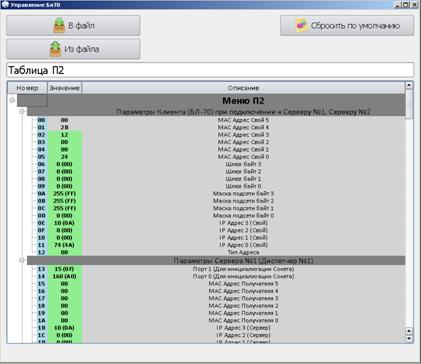Click the vertical scrollbar thumb
Image resolution: width=421 pixels, height=364 pixels.
tap(409, 103)
